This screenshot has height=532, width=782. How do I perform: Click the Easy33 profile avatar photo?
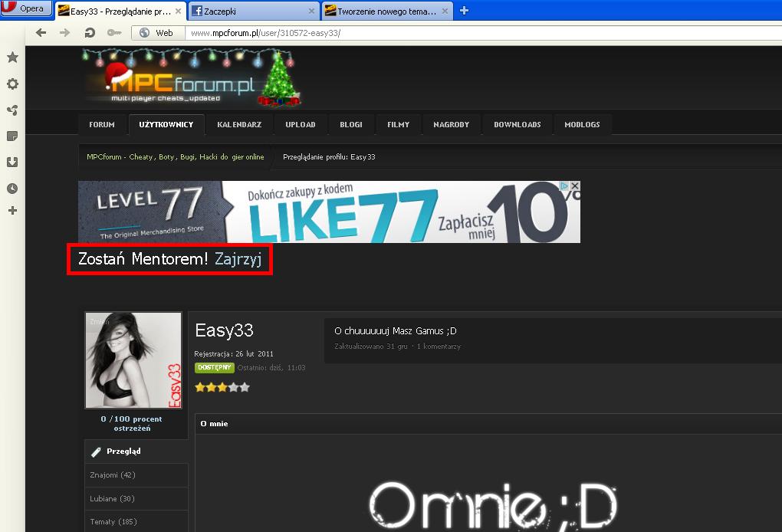pos(133,360)
